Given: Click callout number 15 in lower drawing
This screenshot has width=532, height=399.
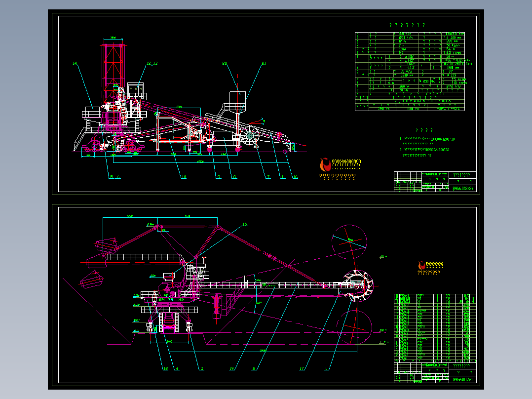Looking at the screenshot, I should point(245,224).
